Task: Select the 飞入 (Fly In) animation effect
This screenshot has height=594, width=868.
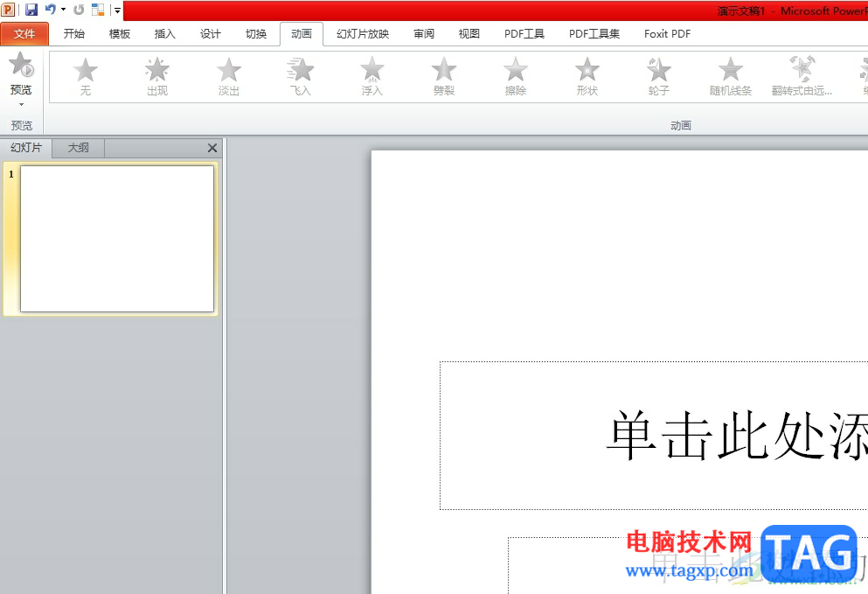Action: (301, 76)
